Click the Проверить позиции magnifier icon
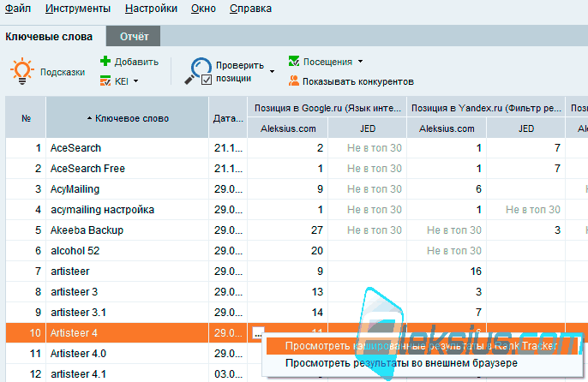 coord(198,70)
